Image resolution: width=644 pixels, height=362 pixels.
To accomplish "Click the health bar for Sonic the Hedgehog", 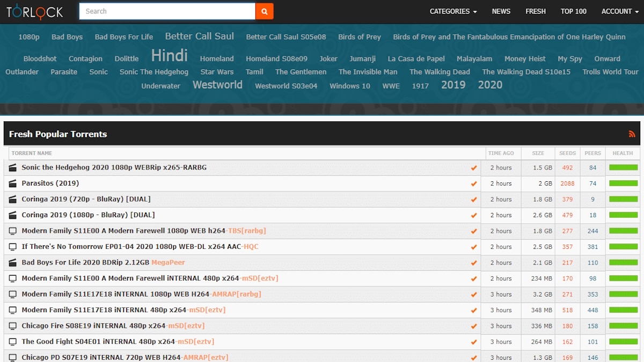I will [x=623, y=167].
